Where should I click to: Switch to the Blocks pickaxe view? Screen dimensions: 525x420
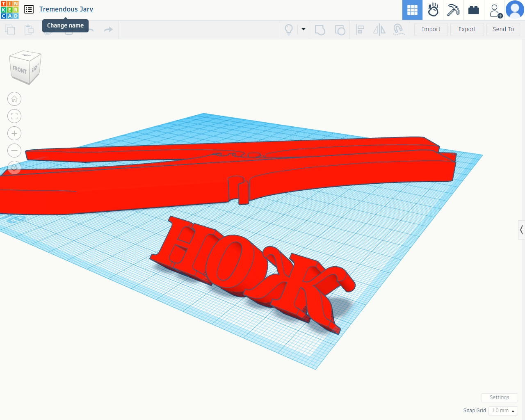[453, 10]
